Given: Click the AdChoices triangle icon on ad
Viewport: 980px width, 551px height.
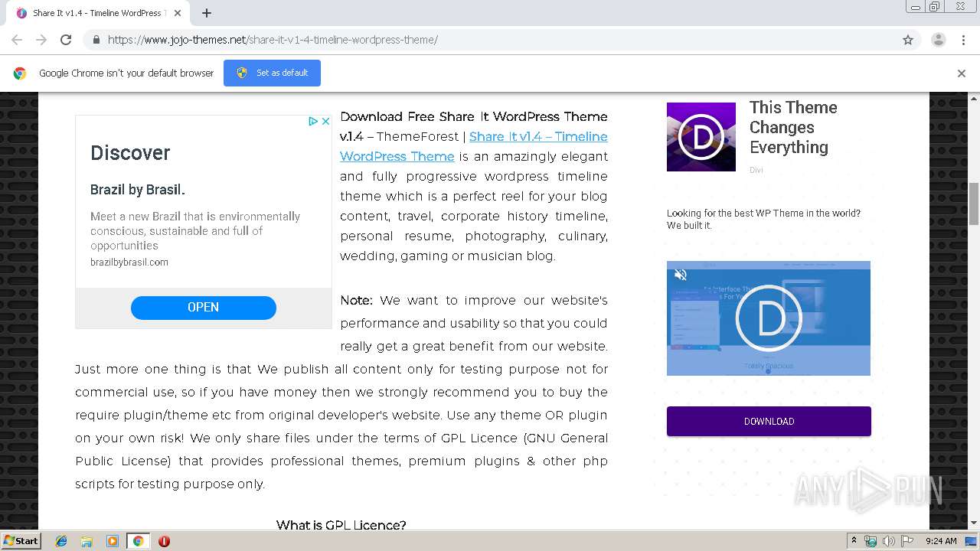Looking at the screenshot, I should pos(313,121).
